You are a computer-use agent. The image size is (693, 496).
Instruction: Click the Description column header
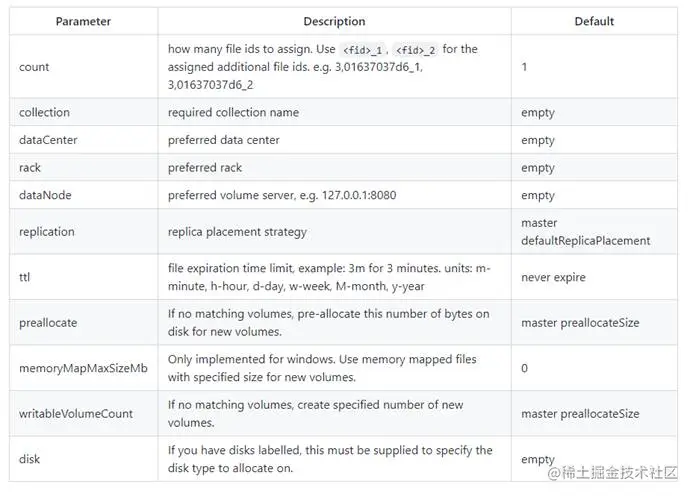tap(334, 21)
